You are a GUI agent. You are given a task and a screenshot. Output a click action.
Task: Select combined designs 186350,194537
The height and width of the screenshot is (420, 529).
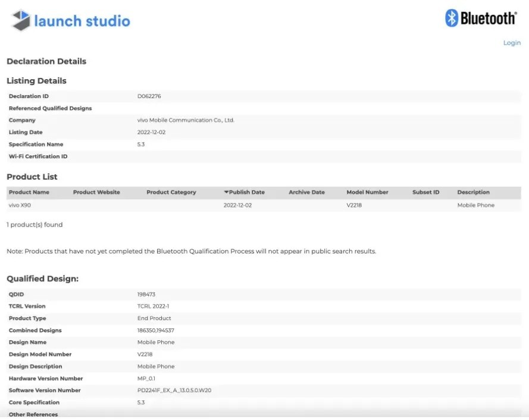pos(156,330)
